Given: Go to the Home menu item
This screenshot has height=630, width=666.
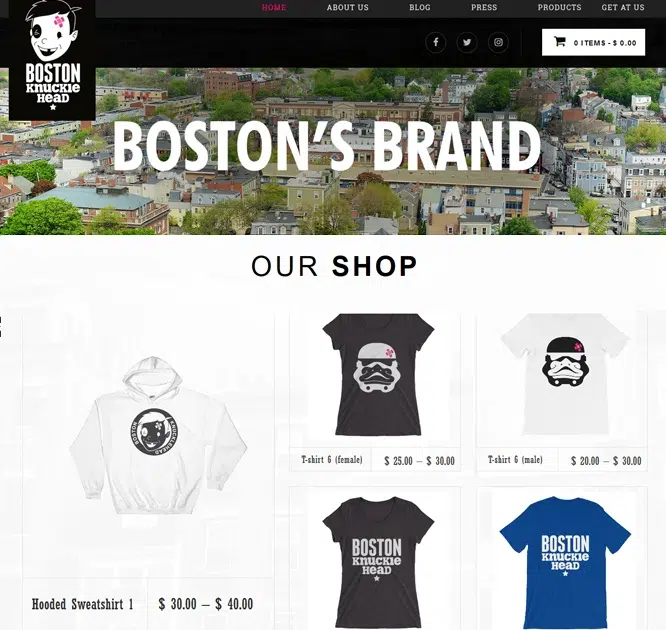Looking at the screenshot, I should 274,8.
